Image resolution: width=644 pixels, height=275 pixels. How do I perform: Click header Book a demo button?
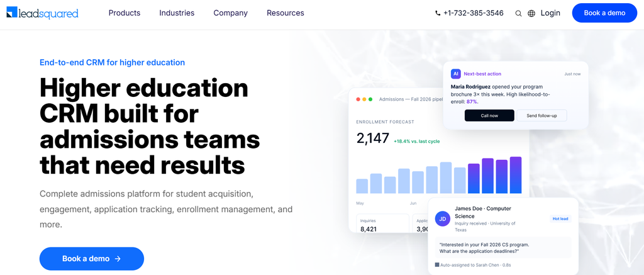(x=604, y=13)
